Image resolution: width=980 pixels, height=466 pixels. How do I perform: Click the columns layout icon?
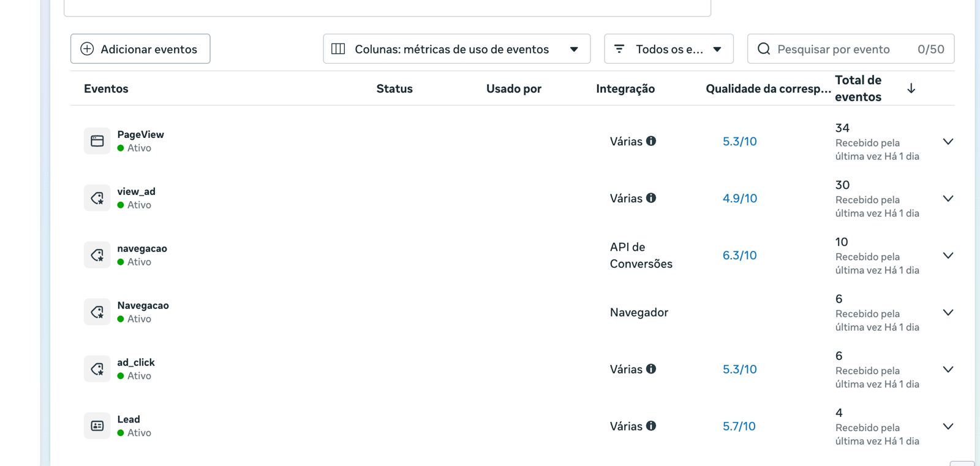point(338,48)
